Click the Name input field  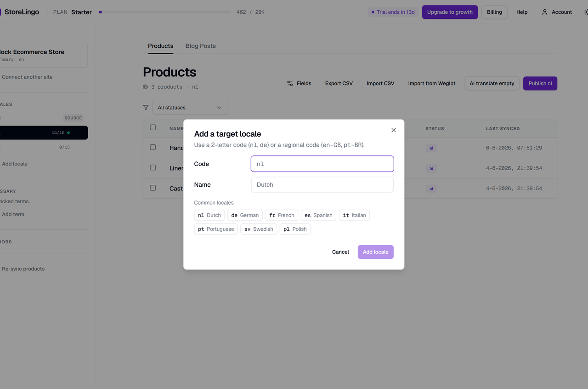click(x=322, y=184)
